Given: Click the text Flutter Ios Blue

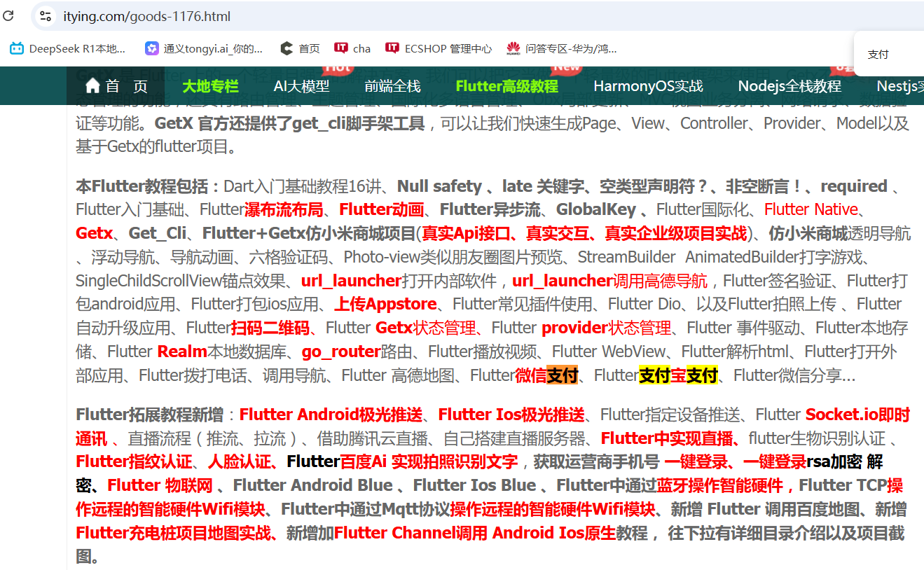Looking at the screenshot, I should (475, 485).
